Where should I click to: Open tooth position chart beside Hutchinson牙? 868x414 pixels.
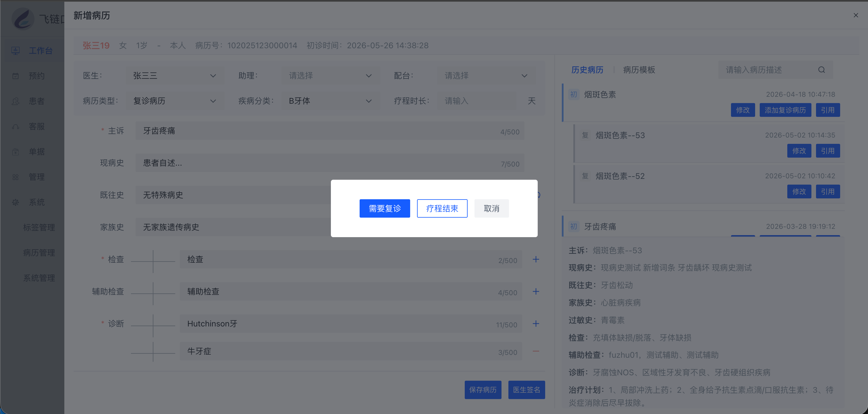point(153,326)
